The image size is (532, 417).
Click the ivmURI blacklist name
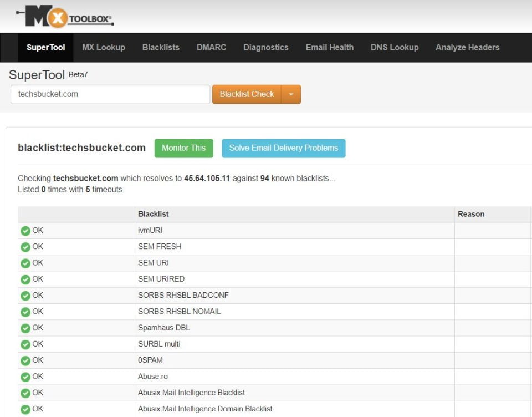[150, 230]
